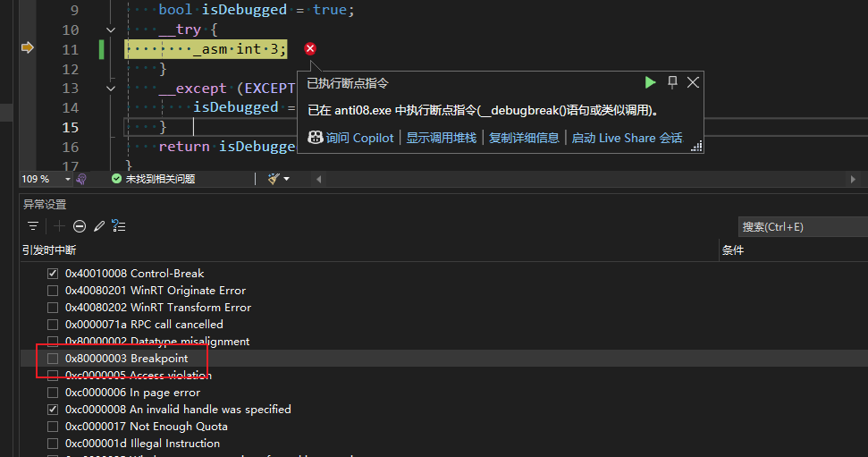Click the 复制详细信息 link
This screenshot has width=868, height=457.
click(x=524, y=138)
